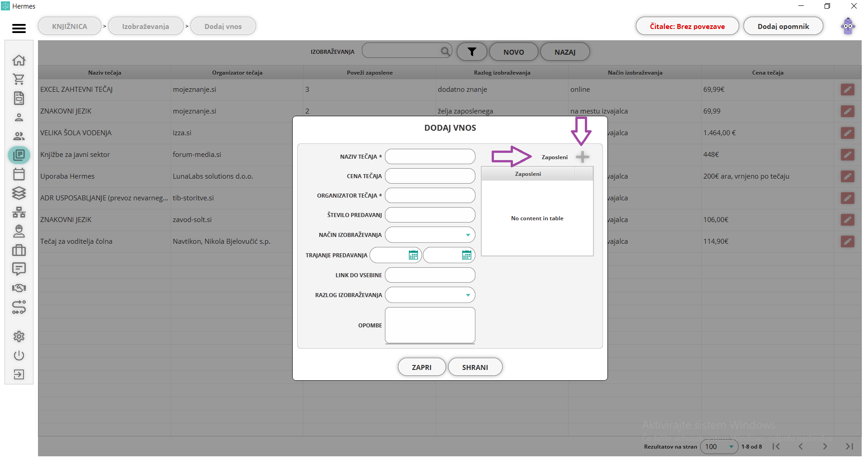The height and width of the screenshot is (464, 868).
Task: Go to first page arrow
Action: click(776, 447)
